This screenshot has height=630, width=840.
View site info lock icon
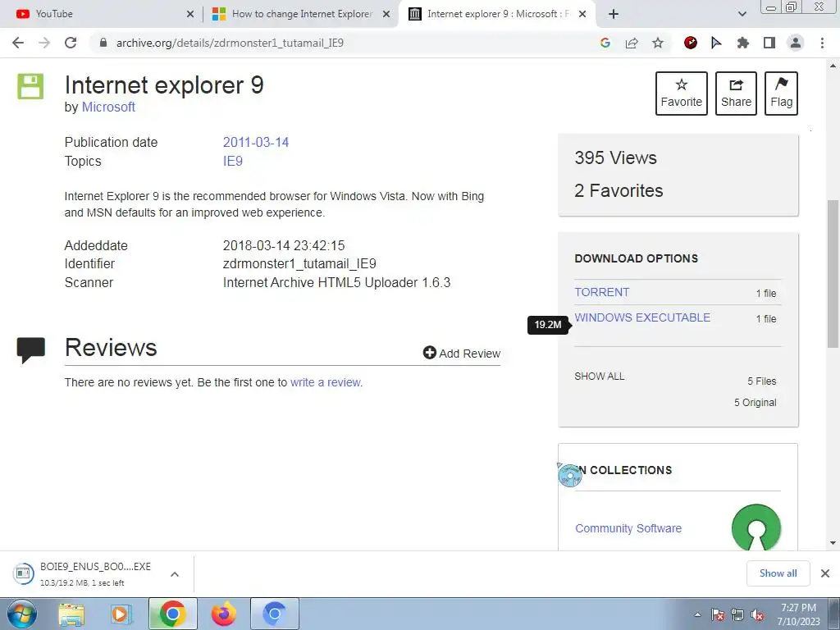[103, 43]
